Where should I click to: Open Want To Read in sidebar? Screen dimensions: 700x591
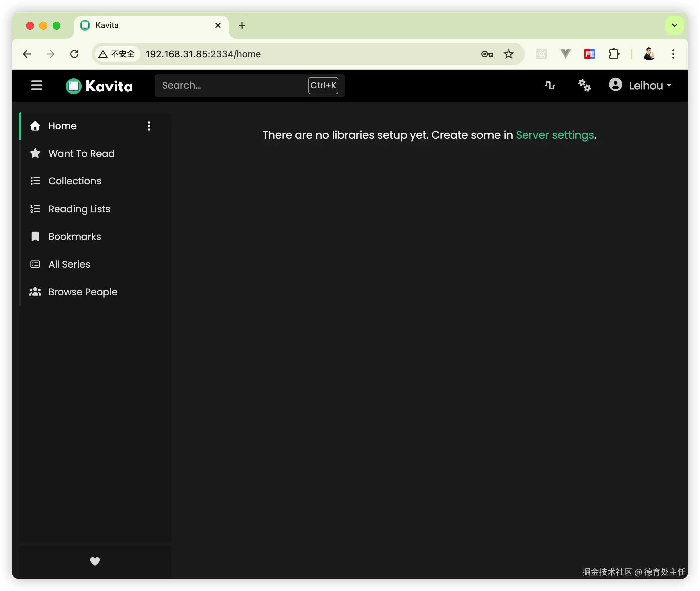pyautogui.click(x=81, y=154)
